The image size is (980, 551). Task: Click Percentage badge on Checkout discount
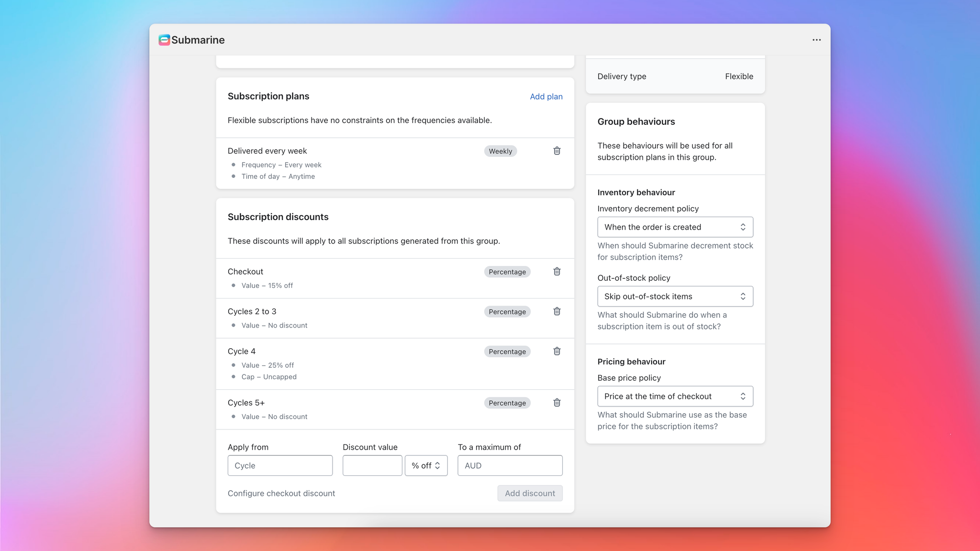(507, 272)
